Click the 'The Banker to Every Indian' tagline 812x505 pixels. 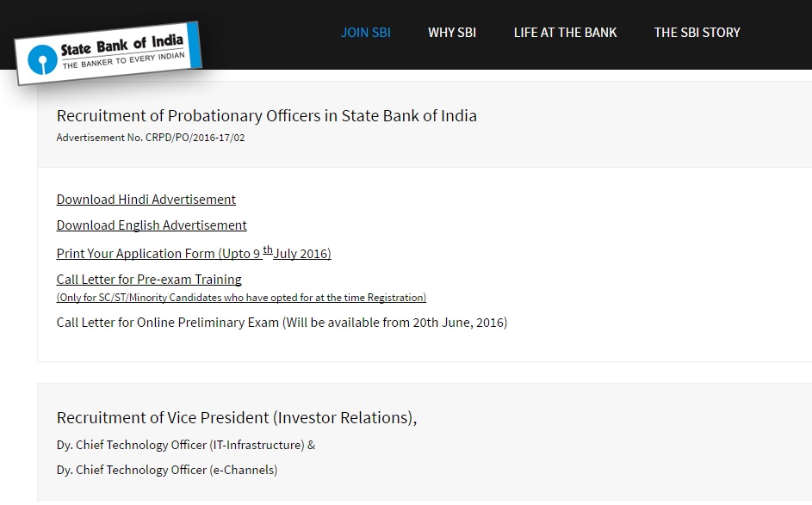tap(123, 60)
